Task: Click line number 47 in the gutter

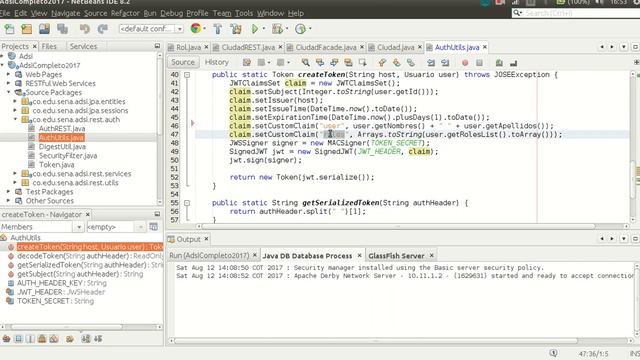Action: 174,134
